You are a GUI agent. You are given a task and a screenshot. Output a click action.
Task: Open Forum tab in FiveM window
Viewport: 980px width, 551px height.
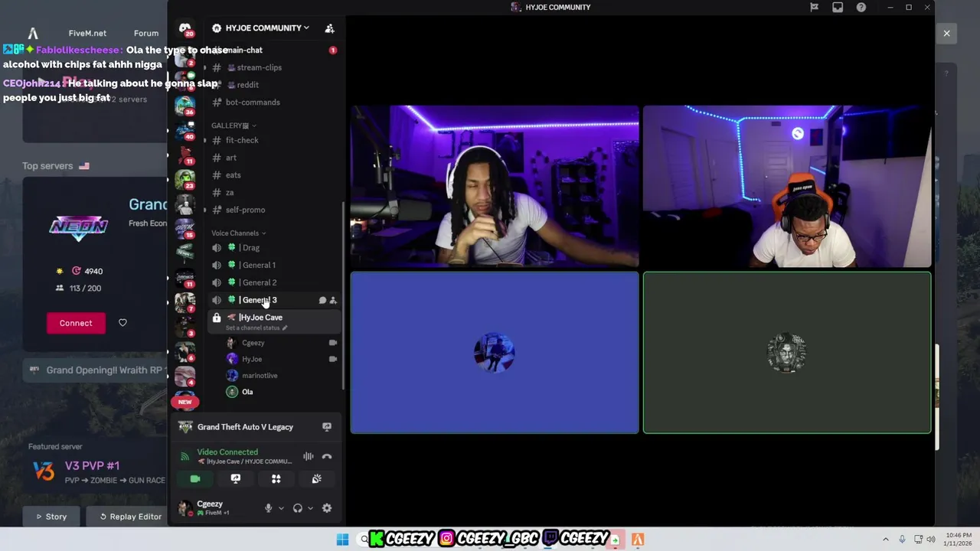click(x=145, y=34)
